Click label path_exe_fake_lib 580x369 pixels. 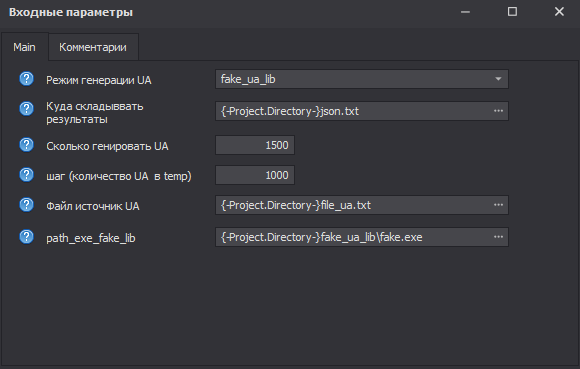point(91,238)
